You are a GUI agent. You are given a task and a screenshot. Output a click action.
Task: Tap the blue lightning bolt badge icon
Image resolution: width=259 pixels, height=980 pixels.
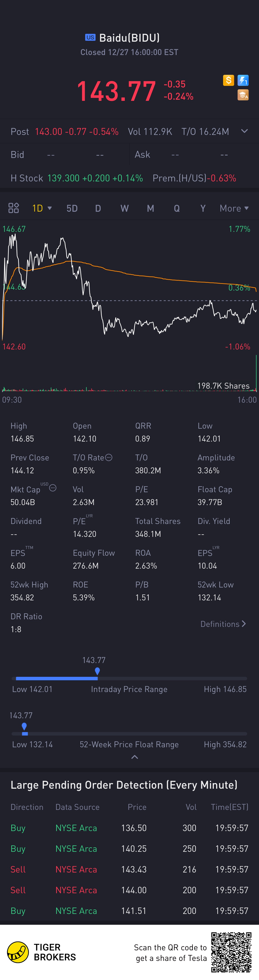tap(243, 80)
